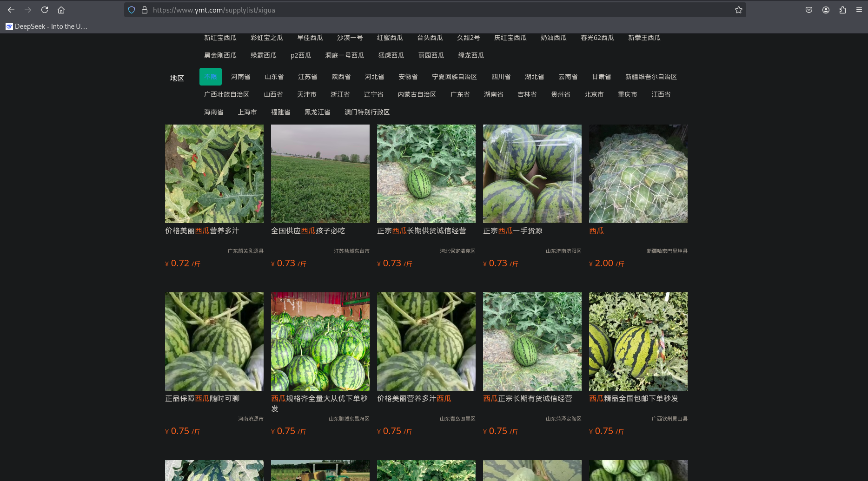Viewport: 868px width, 481px height.
Task: Filter by 河北省
Action: 375,77
